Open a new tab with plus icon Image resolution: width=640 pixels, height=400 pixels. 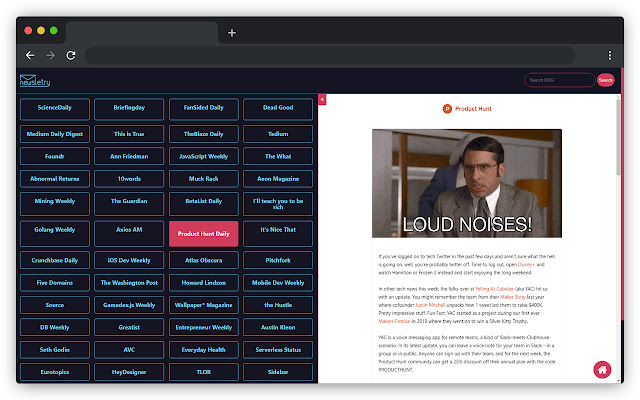pos(232,33)
